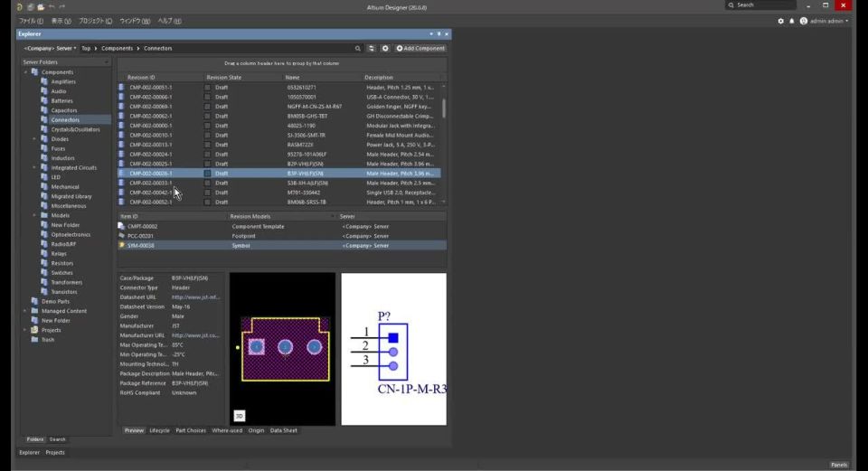Click the magnifier icon in Explorer breadcrumb bar
Image resolution: width=868 pixels, height=471 pixels.
[358, 48]
